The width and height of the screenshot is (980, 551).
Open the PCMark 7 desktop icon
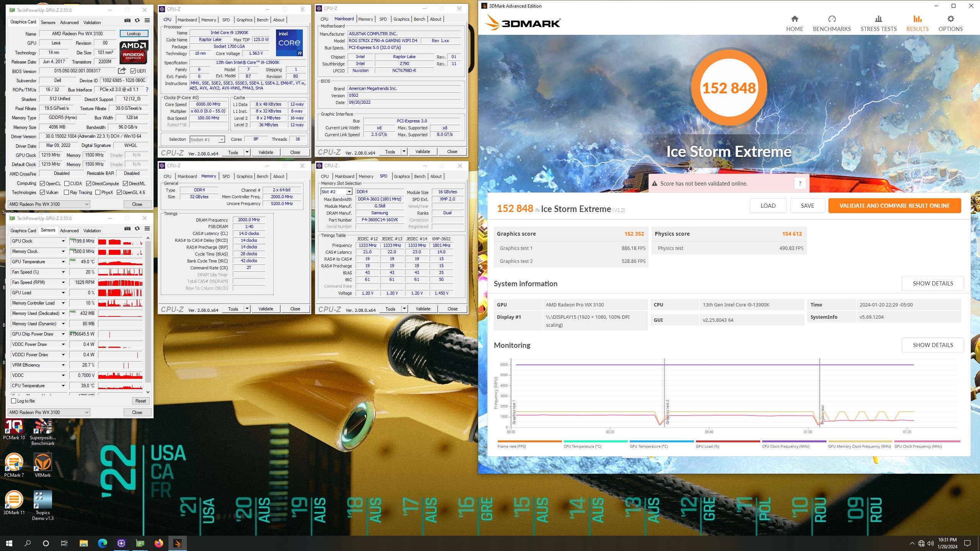coord(14,465)
